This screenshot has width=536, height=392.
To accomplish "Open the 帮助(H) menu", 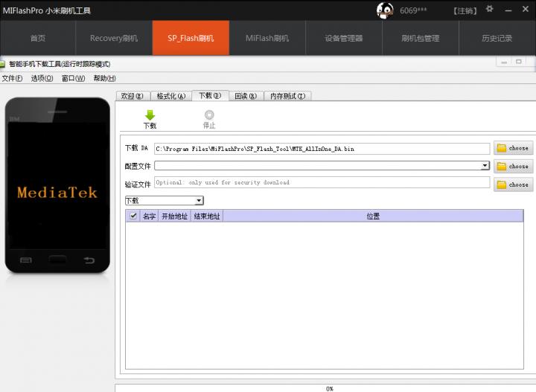I will coord(105,78).
